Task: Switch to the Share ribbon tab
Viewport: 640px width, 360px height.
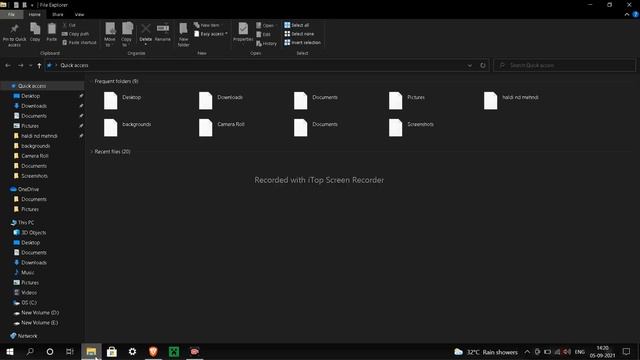Action: 58,14
